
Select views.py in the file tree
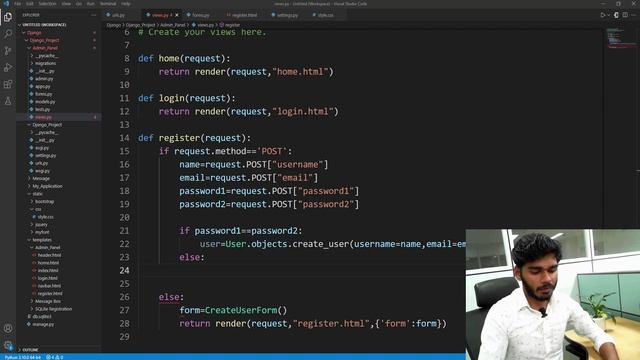coord(43,117)
